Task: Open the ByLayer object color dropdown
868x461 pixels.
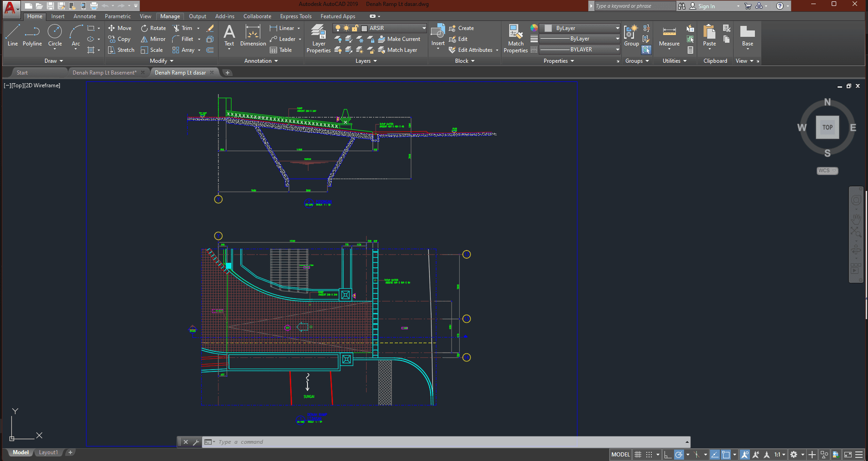Action: (617, 28)
